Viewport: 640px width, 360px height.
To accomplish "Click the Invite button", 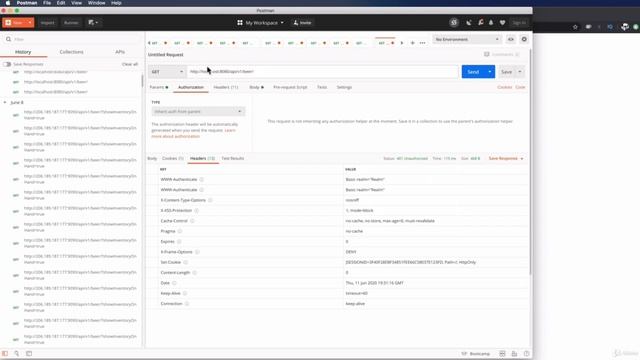I will (x=302, y=23).
